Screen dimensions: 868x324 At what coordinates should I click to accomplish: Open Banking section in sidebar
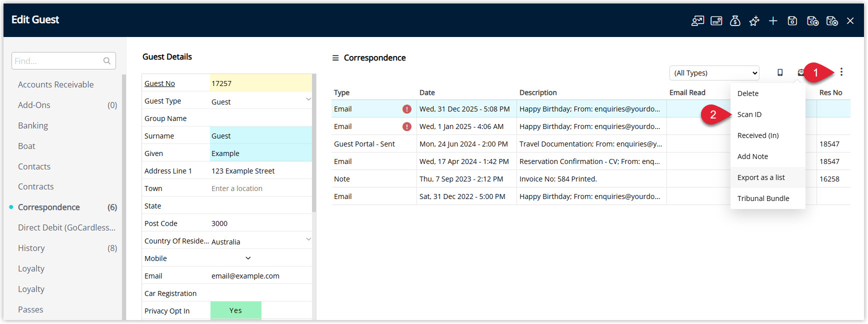coord(33,125)
